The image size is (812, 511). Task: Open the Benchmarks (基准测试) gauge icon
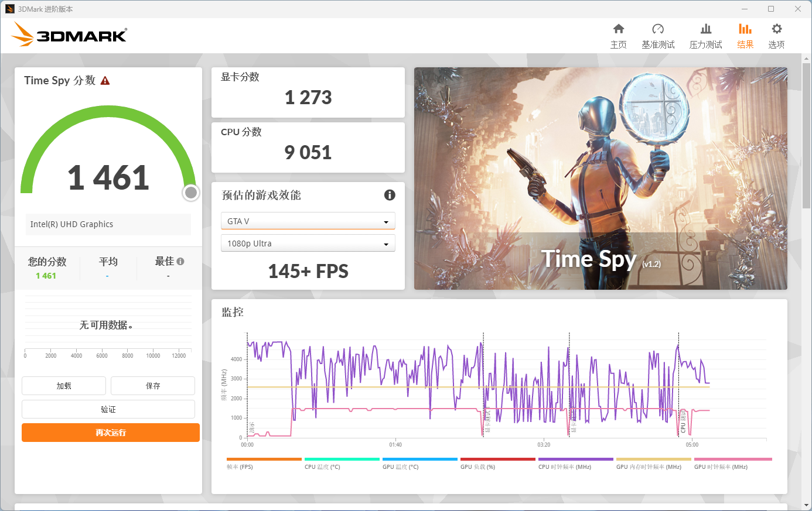tap(658, 29)
